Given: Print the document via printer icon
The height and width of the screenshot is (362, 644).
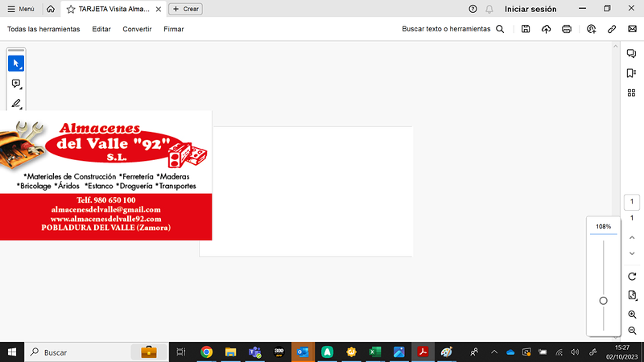Looking at the screenshot, I should (567, 29).
